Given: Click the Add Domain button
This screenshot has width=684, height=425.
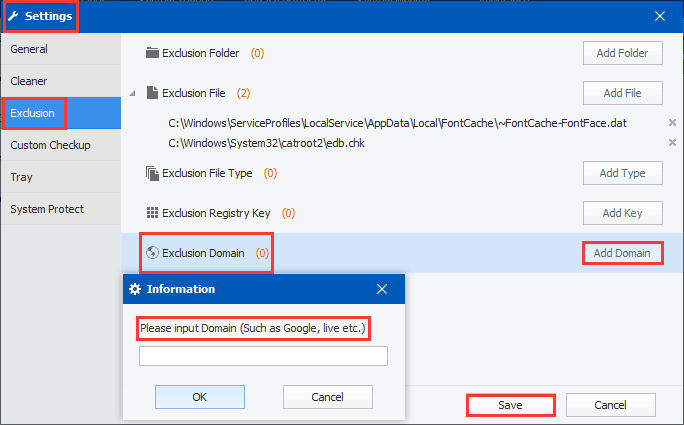Looking at the screenshot, I should click(x=622, y=253).
